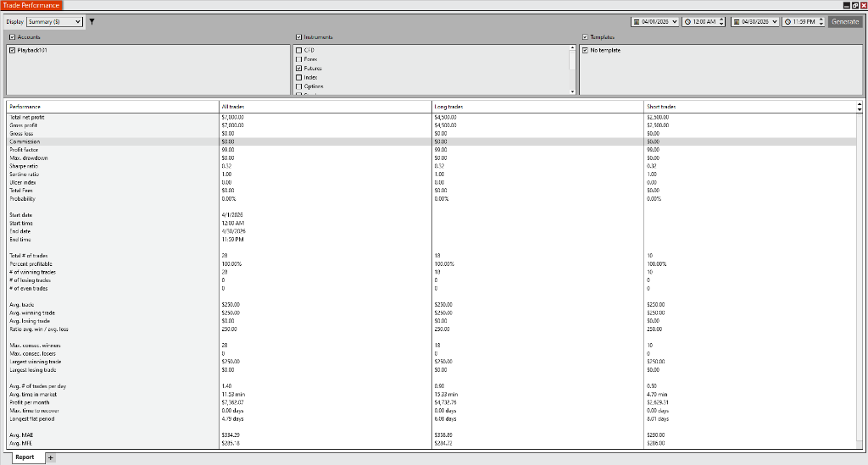868x465 pixels.
Task: Click All trades Profit per month $7,362.07
Action: pyautogui.click(x=232, y=402)
